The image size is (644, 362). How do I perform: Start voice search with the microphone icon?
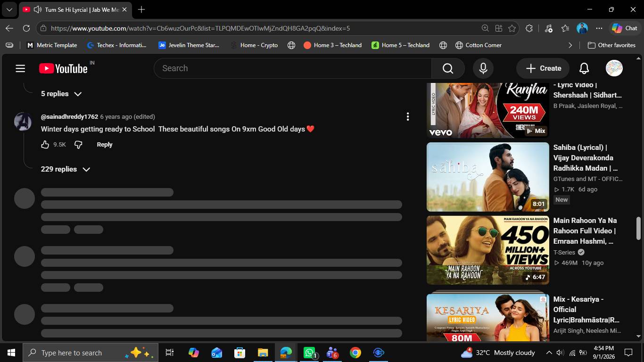click(x=483, y=68)
